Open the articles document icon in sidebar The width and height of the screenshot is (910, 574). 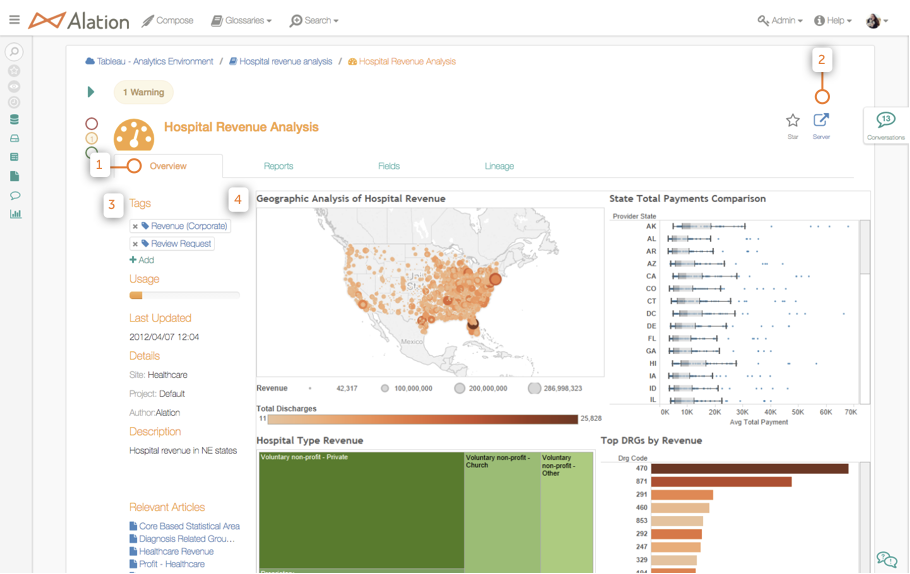(x=15, y=176)
